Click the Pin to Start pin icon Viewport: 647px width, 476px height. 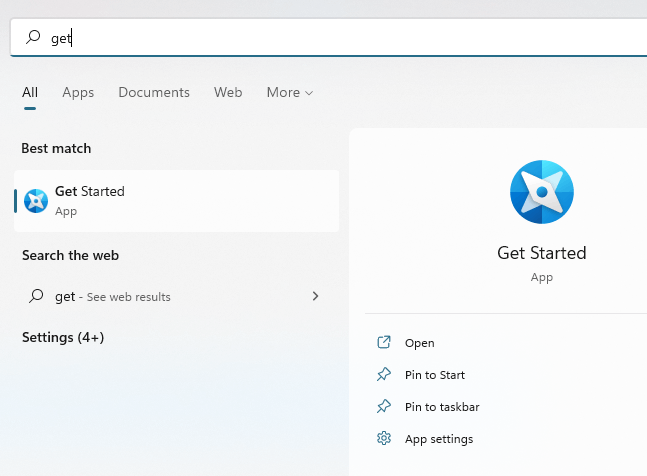[384, 375]
